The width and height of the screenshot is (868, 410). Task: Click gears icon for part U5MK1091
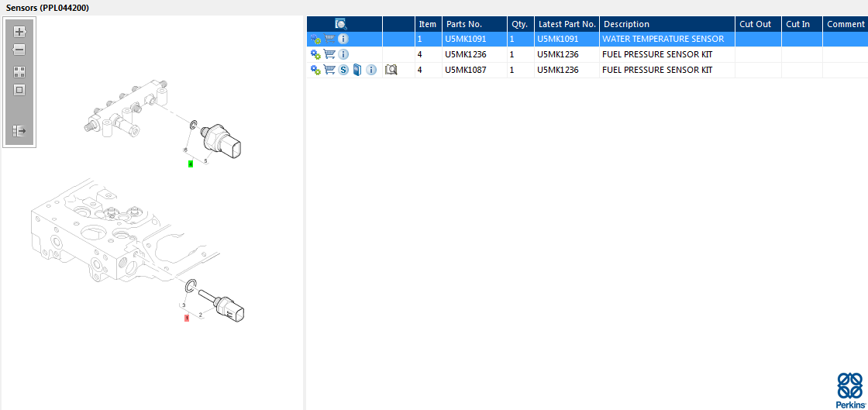pos(315,40)
